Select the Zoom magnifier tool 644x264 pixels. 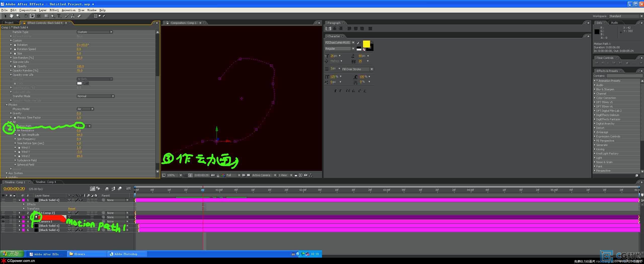(x=18, y=16)
